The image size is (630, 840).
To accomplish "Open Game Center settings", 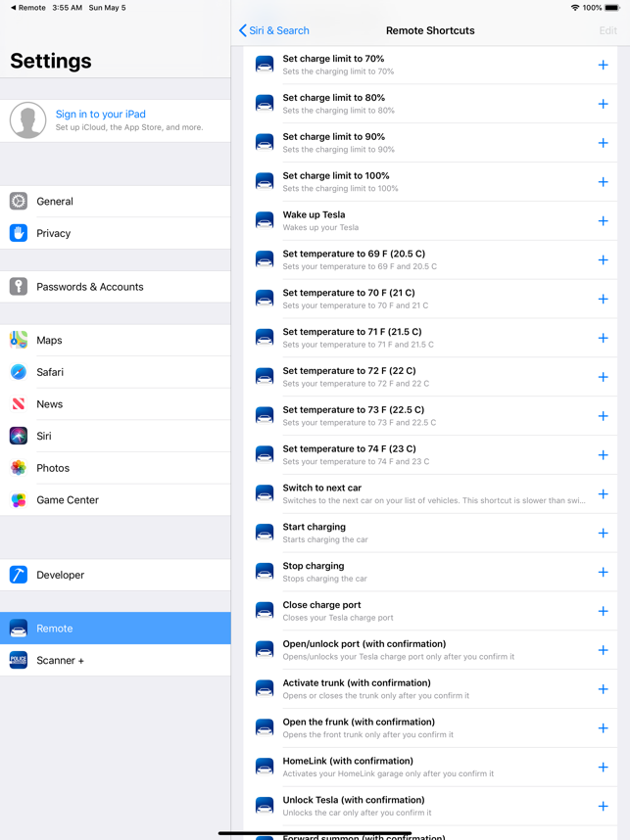I will pos(116,500).
